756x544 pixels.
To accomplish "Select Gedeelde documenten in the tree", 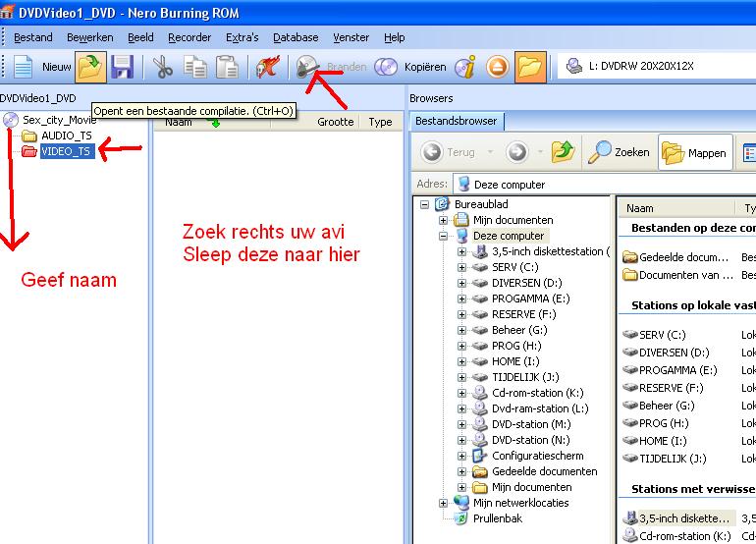I will click(544, 471).
